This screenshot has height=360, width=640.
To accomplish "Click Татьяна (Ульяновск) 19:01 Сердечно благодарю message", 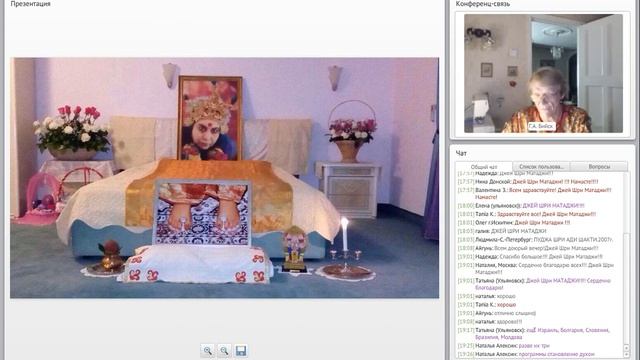I will [534, 284].
